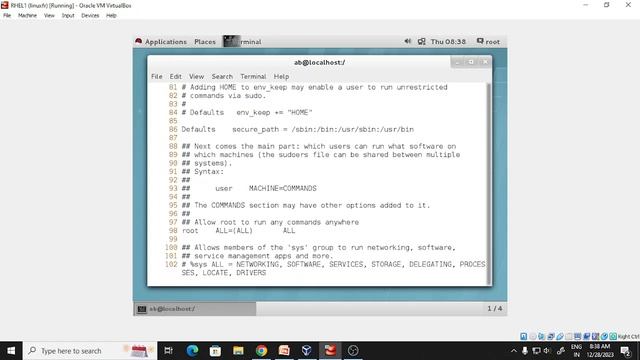Viewport: 640px width, 360px height.
Task: Click the pen/link icon in system tray
Action: [561, 351]
